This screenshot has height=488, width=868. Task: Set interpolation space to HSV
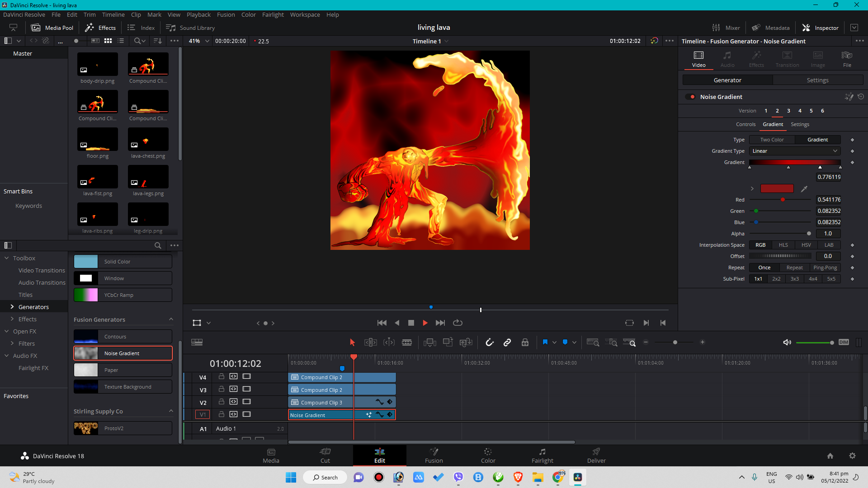806,245
